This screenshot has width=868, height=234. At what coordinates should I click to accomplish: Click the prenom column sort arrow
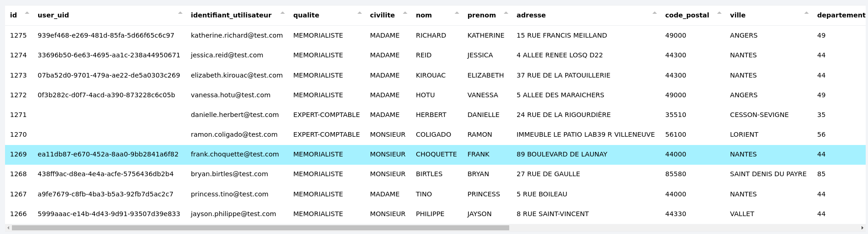[x=506, y=13]
